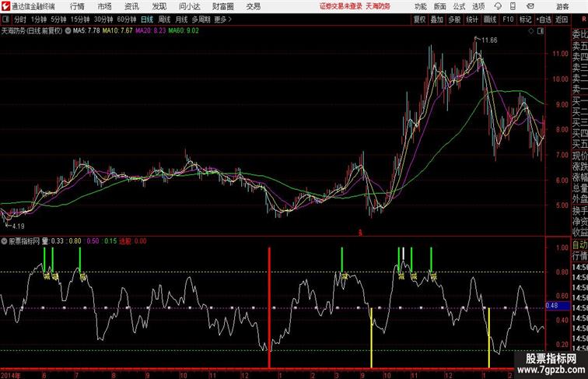Switch to 分时 chart period
Viewport: 588px width, 379px height.
[x=20, y=19]
